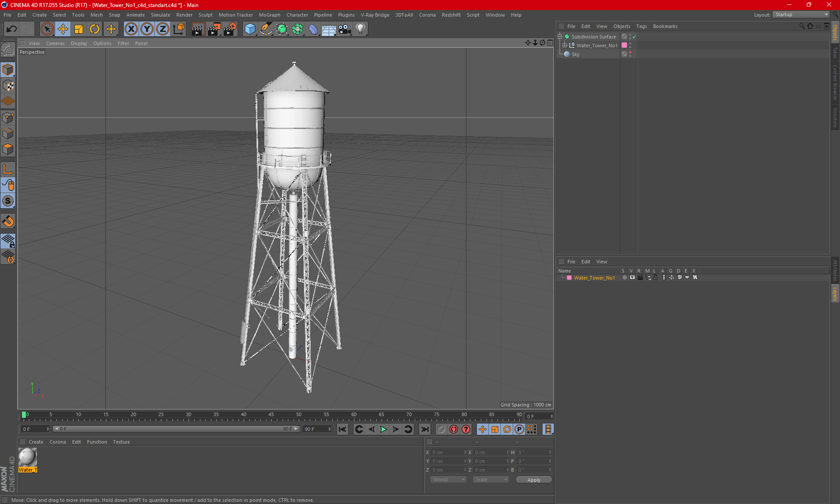Add a Camera object
The width and height of the screenshot is (840, 504).
pyautogui.click(x=345, y=29)
